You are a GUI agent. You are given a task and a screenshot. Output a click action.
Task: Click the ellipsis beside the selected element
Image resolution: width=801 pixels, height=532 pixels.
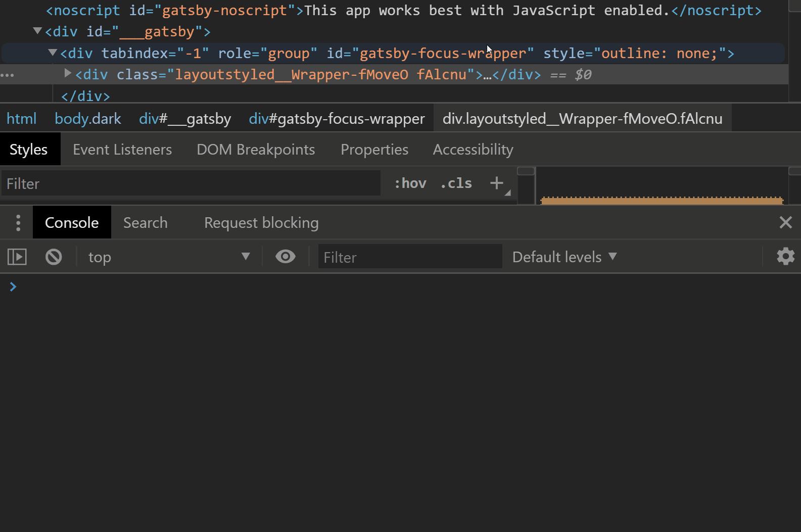tap(8, 75)
